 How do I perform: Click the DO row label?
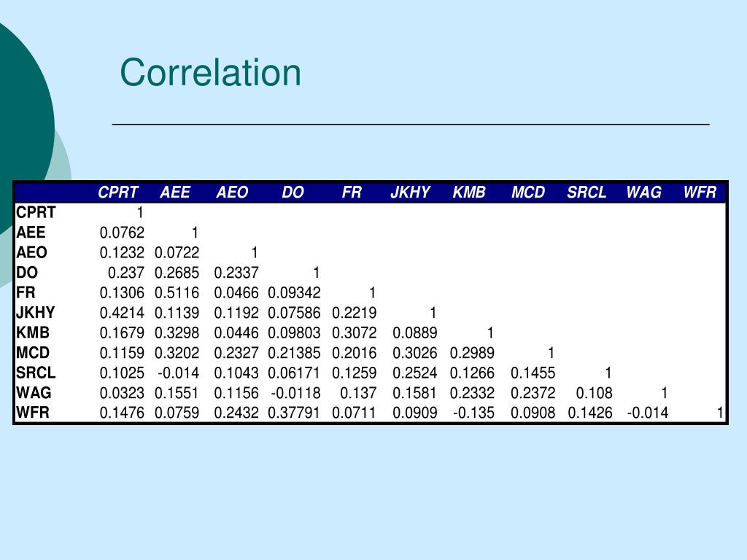(27, 273)
